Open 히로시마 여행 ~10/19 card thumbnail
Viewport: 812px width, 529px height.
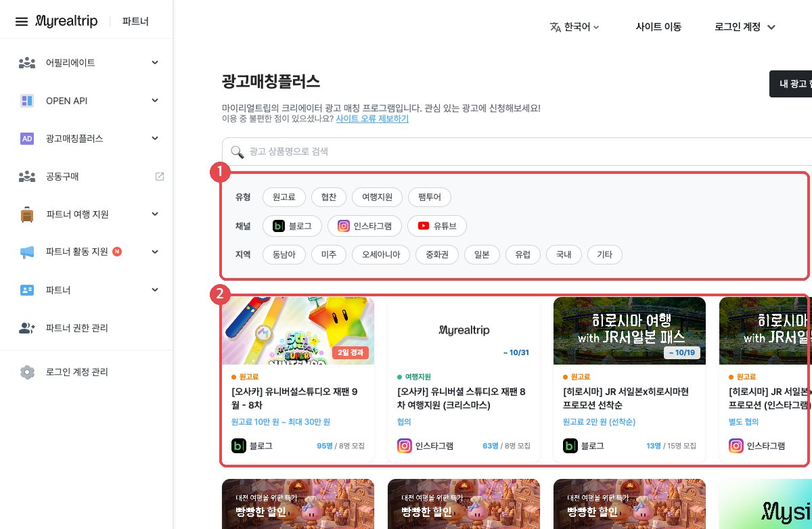point(629,331)
